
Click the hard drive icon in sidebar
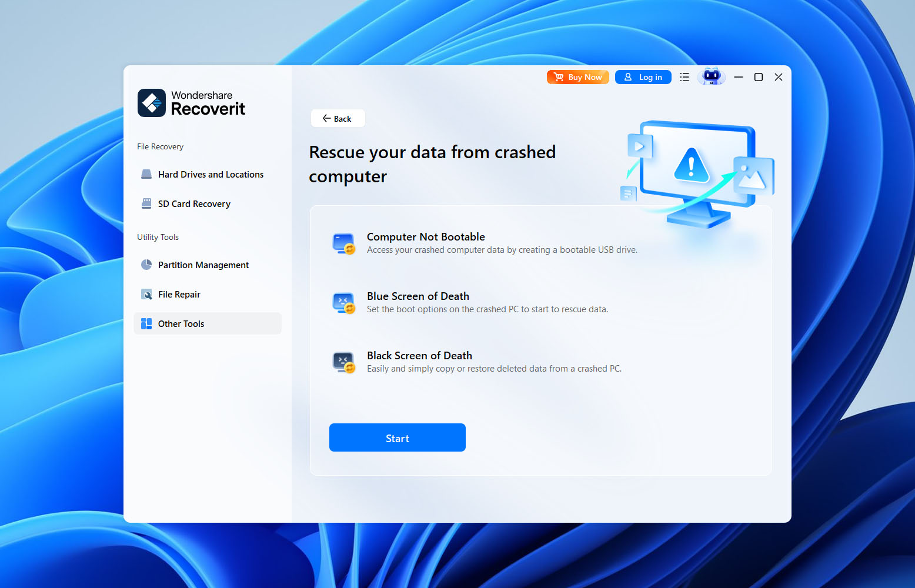[146, 175]
